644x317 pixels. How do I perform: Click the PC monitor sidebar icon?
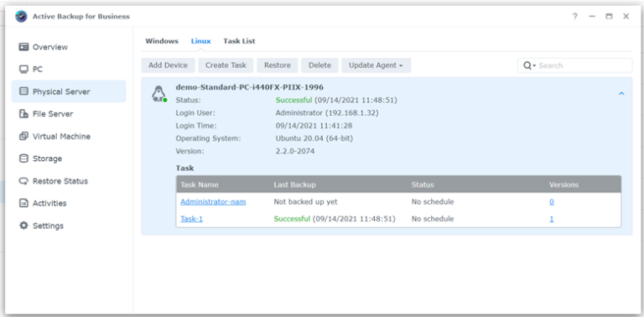(x=23, y=70)
